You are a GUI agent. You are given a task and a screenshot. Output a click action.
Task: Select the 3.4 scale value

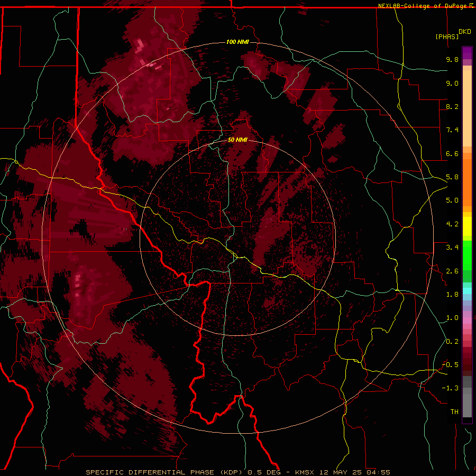[x=452, y=248]
